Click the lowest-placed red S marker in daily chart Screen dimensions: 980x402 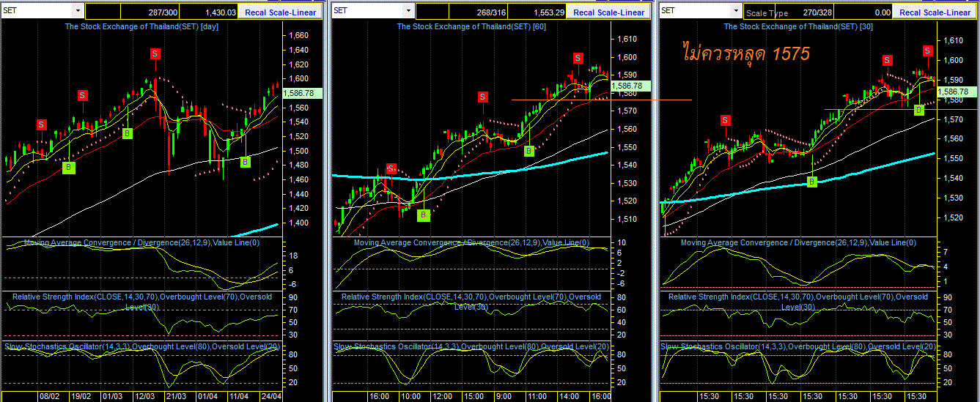point(42,124)
